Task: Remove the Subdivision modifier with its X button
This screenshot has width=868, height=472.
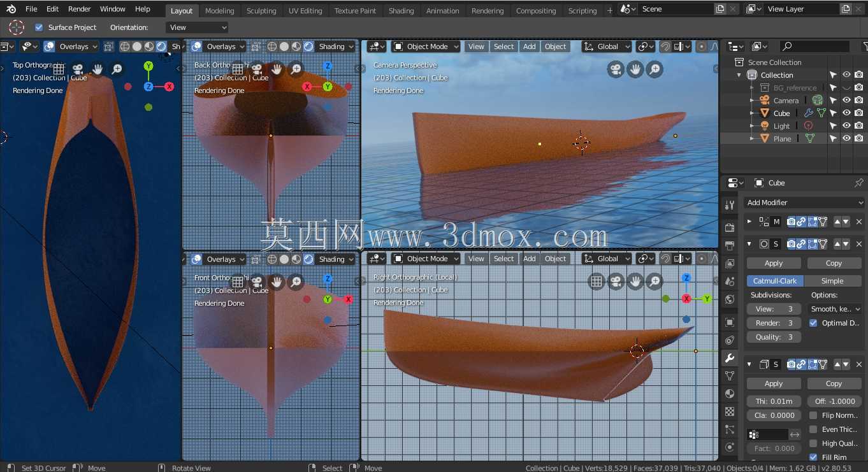Action: [x=859, y=244]
